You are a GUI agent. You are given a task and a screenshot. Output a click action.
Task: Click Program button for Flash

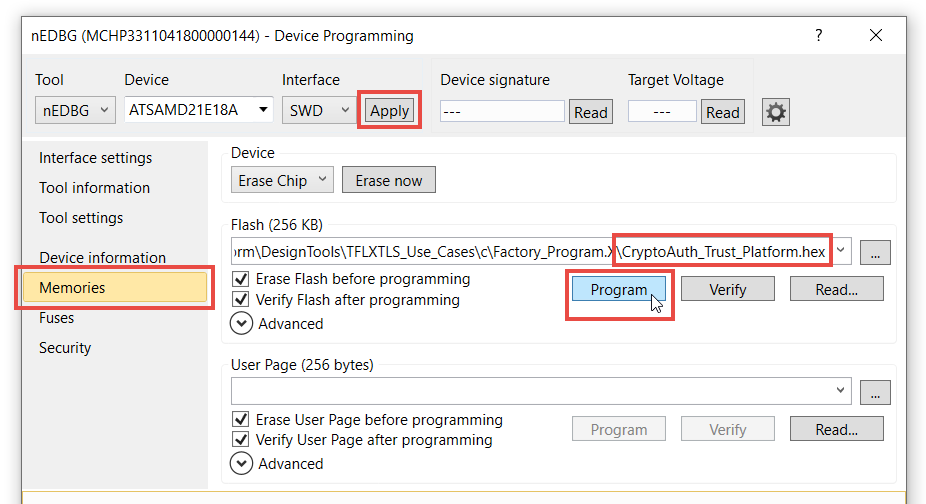click(619, 289)
